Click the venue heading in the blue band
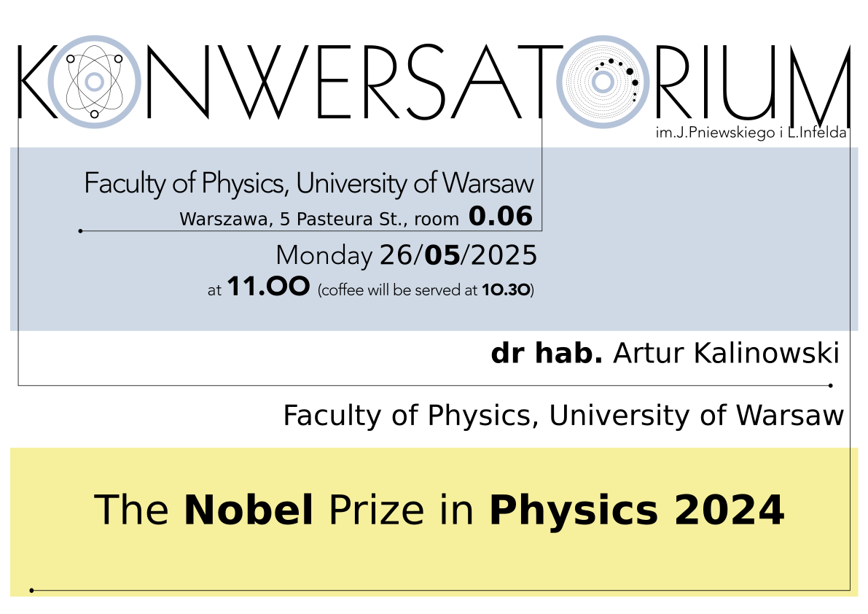This screenshot has height=614, width=868. (x=309, y=183)
